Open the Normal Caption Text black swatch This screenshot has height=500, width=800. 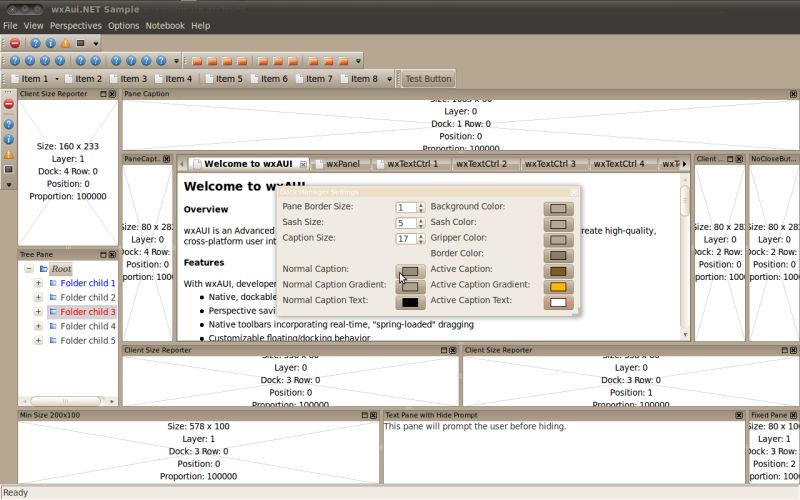[410, 303]
